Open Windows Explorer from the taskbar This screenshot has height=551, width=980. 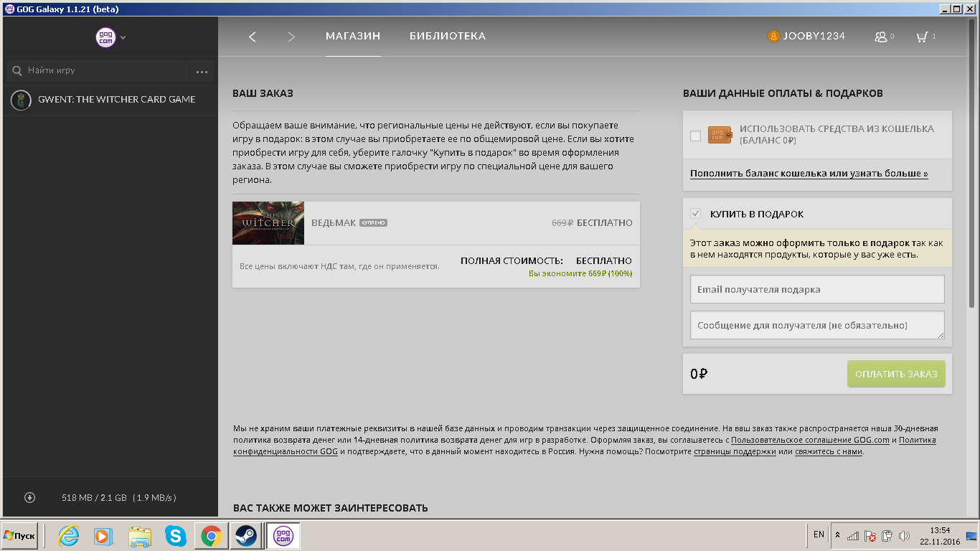pyautogui.click(x=140, y=536)
